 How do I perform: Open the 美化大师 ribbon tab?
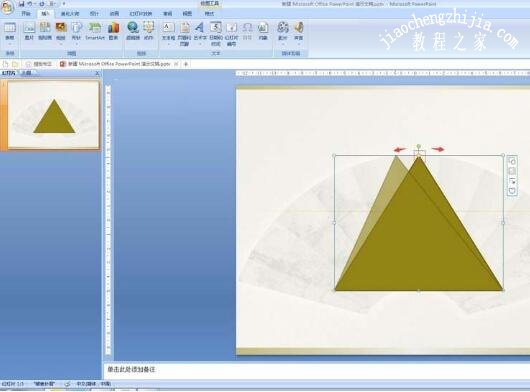pos(70,14)
